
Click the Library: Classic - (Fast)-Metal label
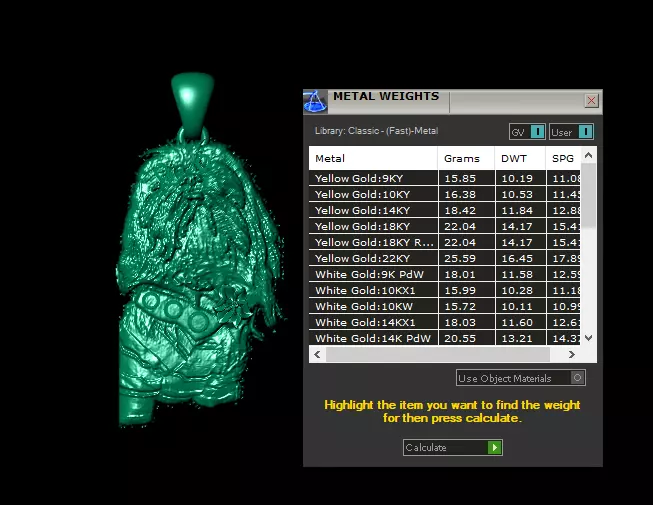pyautogui.click(x=376, y=131)
